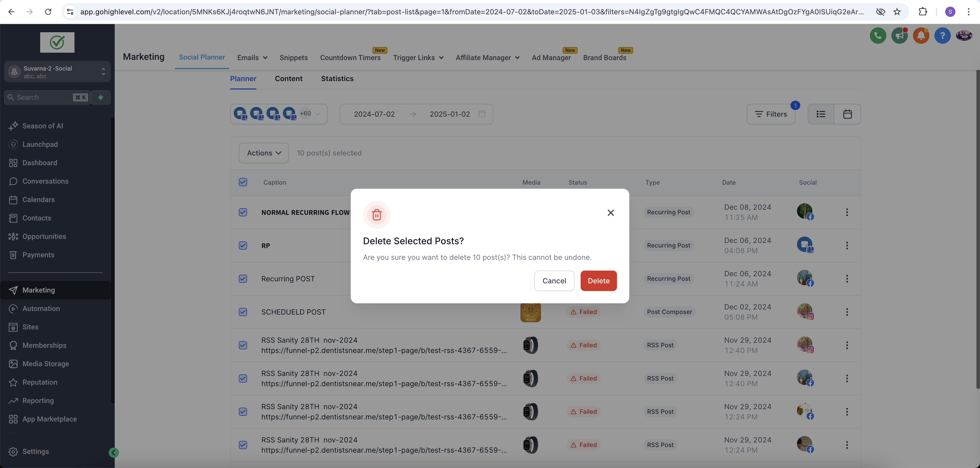Switch to the Content sub-tab
This screenshot has width=980, height=468.
pos(288,79)
